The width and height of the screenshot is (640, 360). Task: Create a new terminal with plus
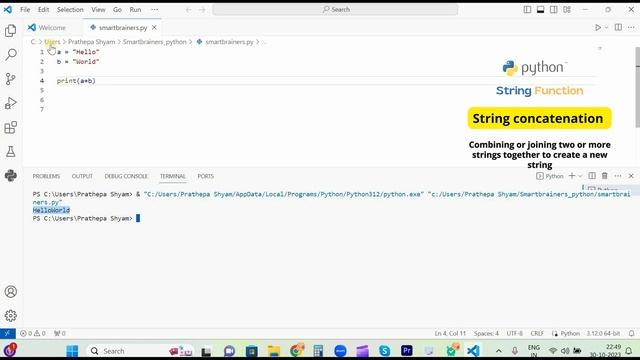(x=572, y=176)
